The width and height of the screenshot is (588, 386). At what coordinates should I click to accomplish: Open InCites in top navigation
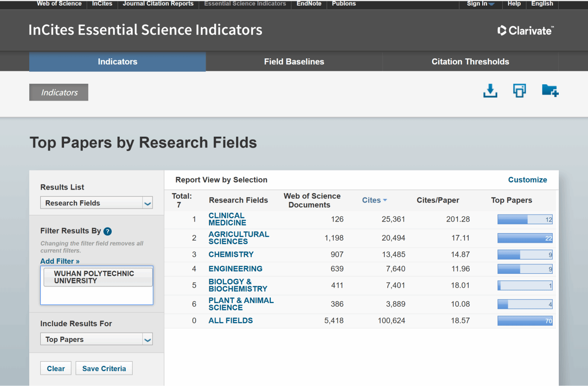(102, 4)
